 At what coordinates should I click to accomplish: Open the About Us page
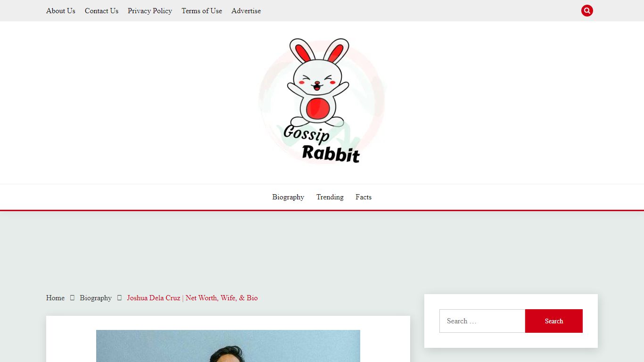61,10
